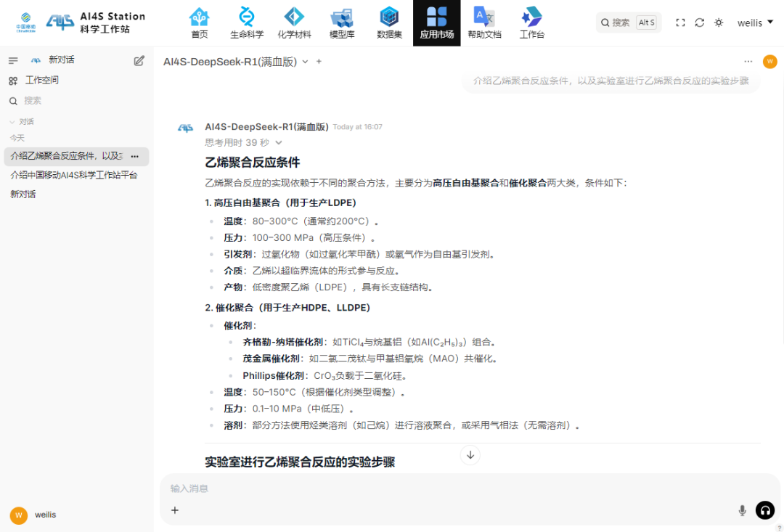Viewport: 784px width, 532px height.
Task: Open the AI4S-DeepSeek-R1 model selector dropdown
Action: [x=235, y=62]
